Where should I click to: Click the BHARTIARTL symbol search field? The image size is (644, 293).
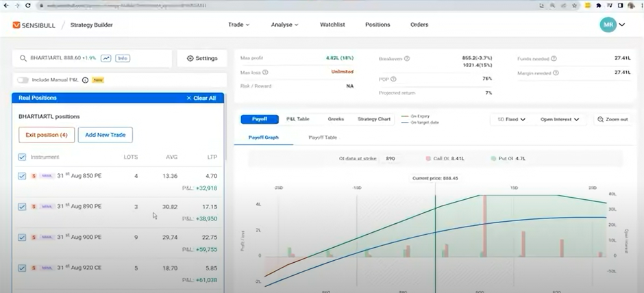tap(92, 58)
